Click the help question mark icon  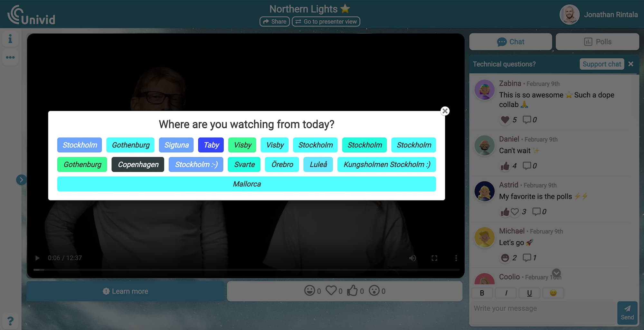point(10,321)
